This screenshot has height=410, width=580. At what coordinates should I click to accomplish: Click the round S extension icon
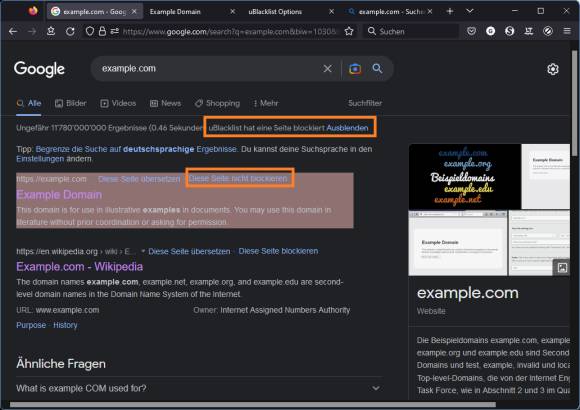(510, 31)
